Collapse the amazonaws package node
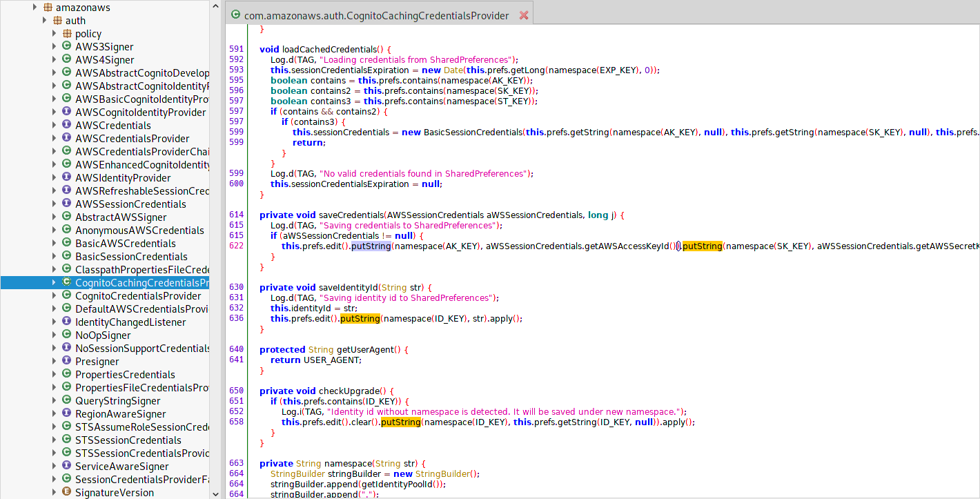Viewport: 980px width, 499px height. point(35,8)
